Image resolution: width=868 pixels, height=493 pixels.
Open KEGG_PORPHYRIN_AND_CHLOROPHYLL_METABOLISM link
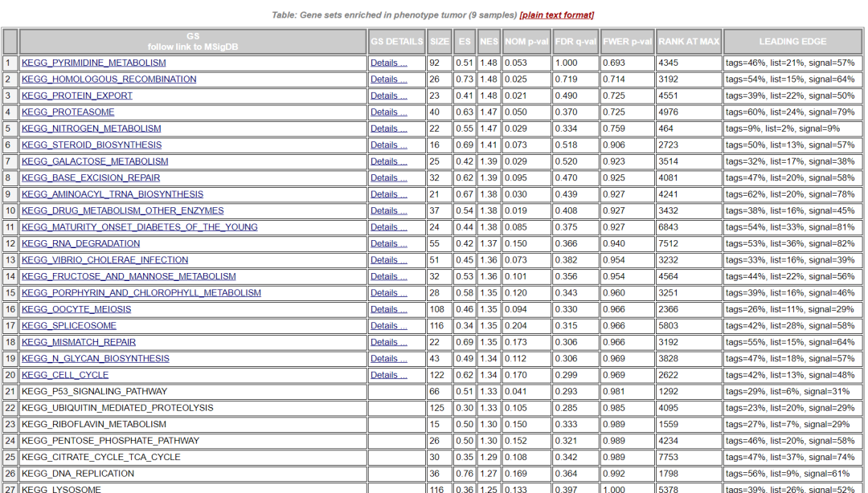pyautogui.click(x=141, y=293)
